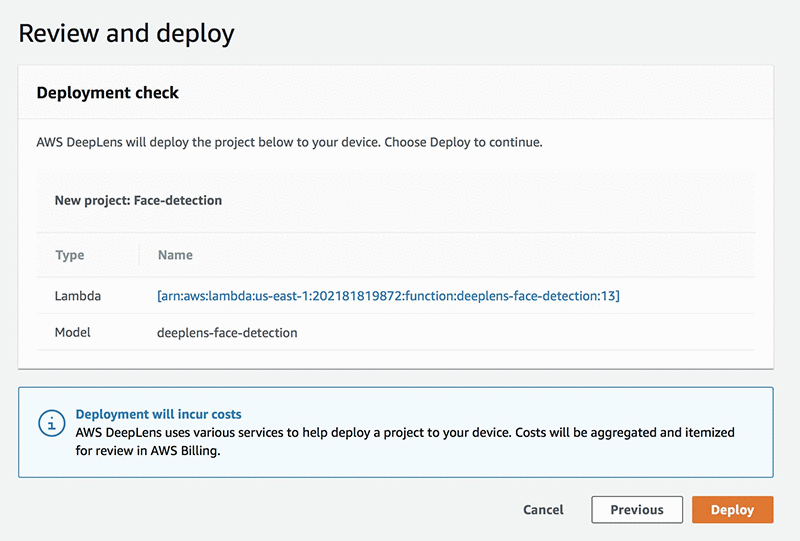The height and width of the screenshot is (541, 800).
Task: Click empty space right of the model name
Action: [520, 332]
